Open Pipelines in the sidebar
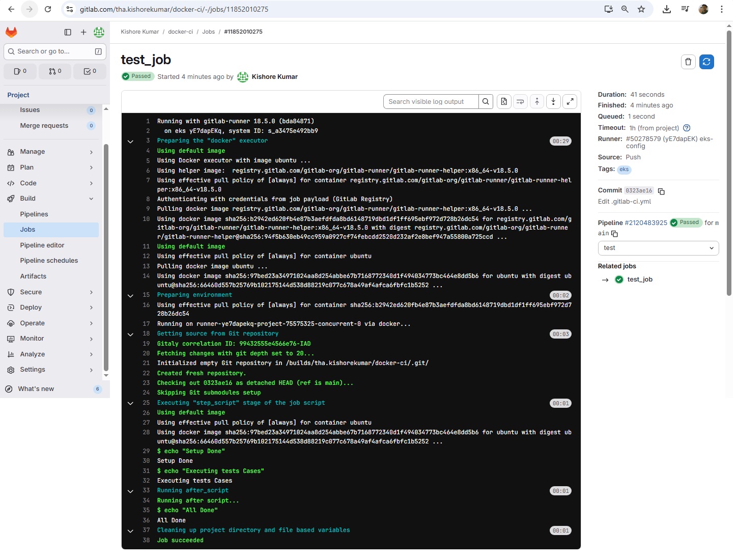 click(x=34, y=214)
